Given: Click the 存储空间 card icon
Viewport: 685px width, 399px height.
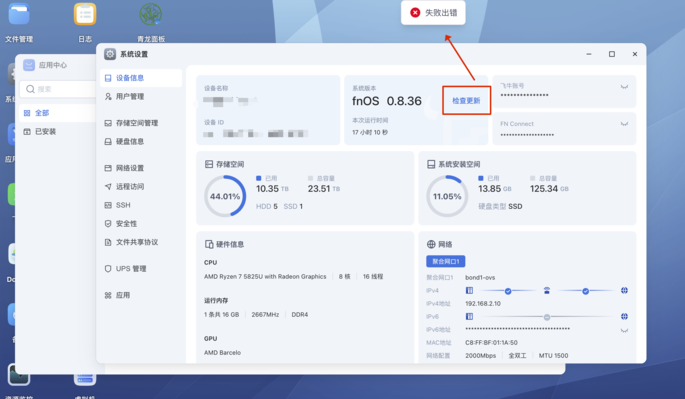Looking at the screenshot, I should coord(209,164).
